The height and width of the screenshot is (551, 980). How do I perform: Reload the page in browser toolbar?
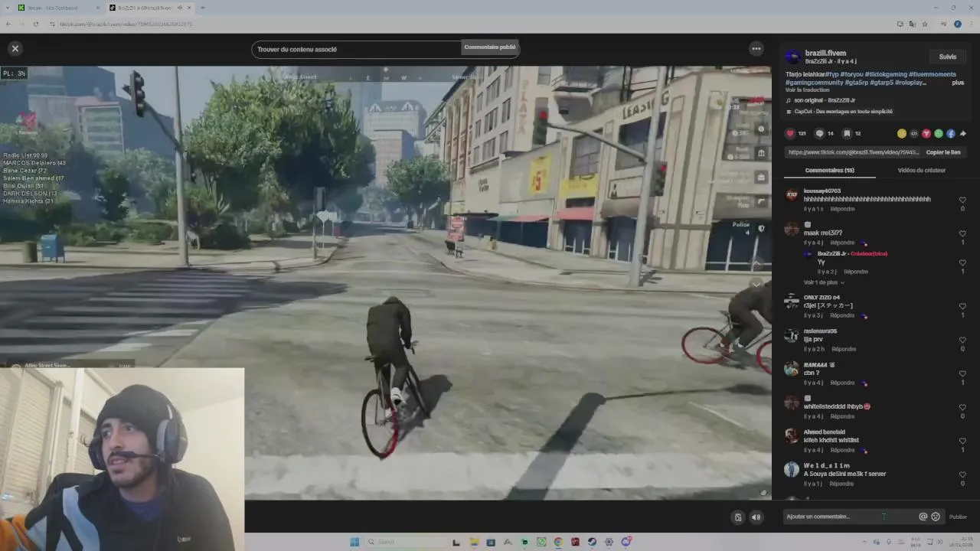36,24
